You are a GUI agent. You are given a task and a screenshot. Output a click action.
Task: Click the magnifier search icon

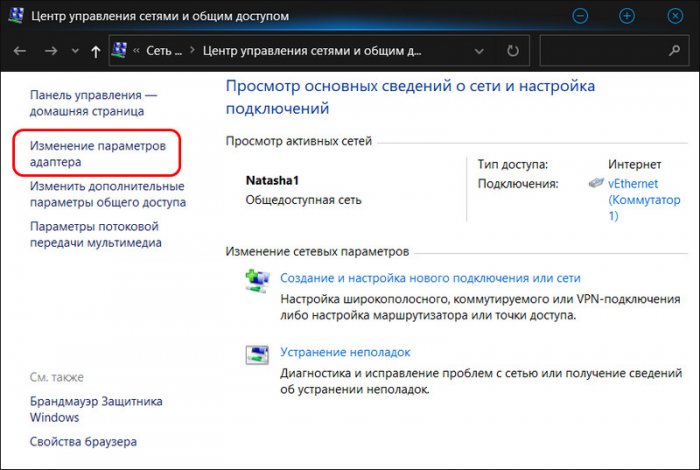[x=675, y=50]
